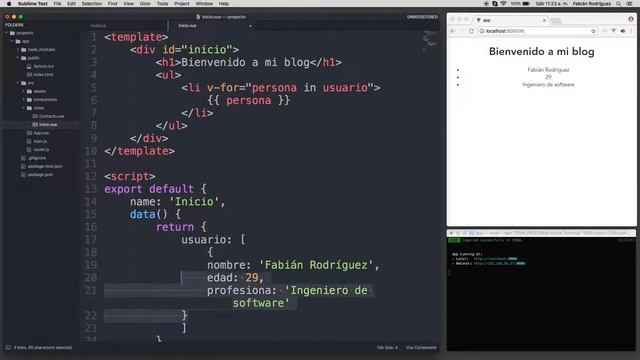Open the browser's three-dot menu
The image size is (640, 360).
click(x=631, y=31)
